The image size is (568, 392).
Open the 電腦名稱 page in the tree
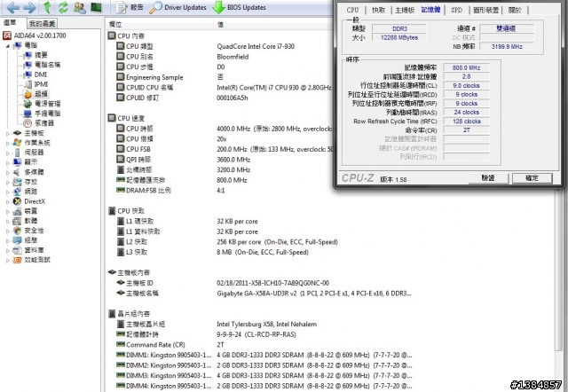[42, 65]
